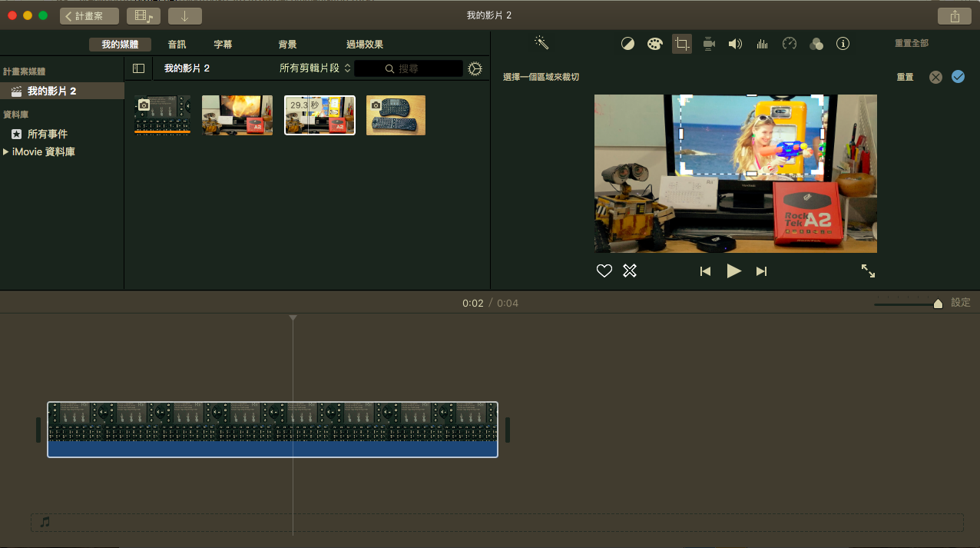Switch to 過場效果 tab
The image size is (980, 548).
365,45
